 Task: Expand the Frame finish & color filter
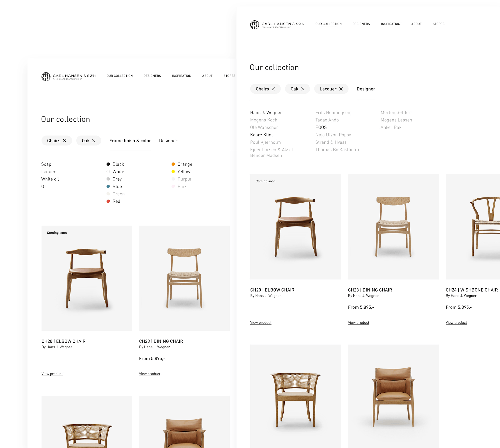click(x=130, y=141)
